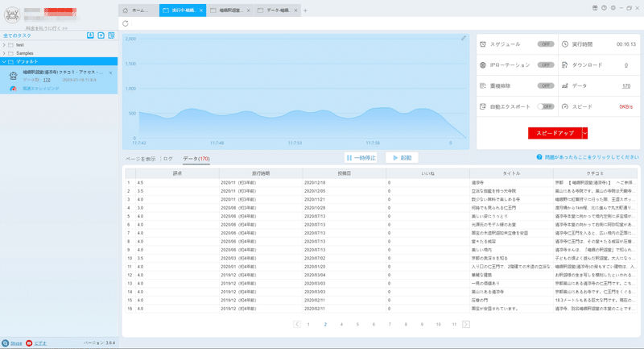644x349 pixels.
Task: Expand the test folder
Action: pos(4,45)
